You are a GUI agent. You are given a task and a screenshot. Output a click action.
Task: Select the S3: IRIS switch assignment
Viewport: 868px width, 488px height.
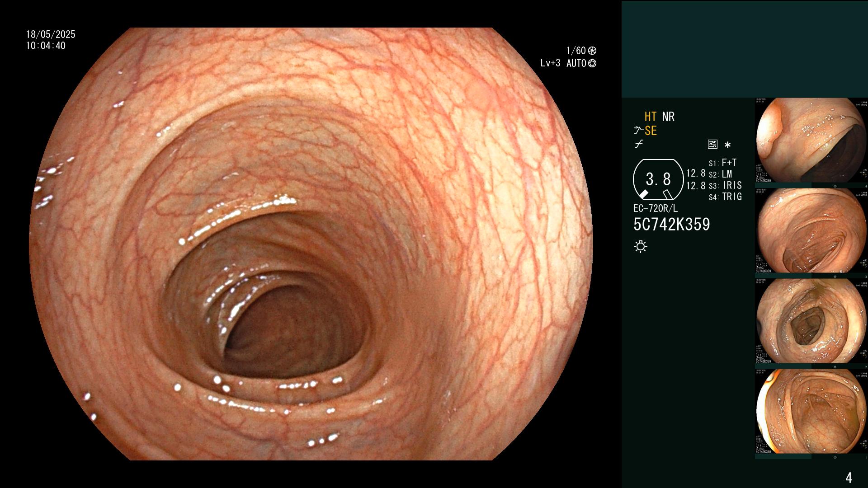tap(725, 185)
